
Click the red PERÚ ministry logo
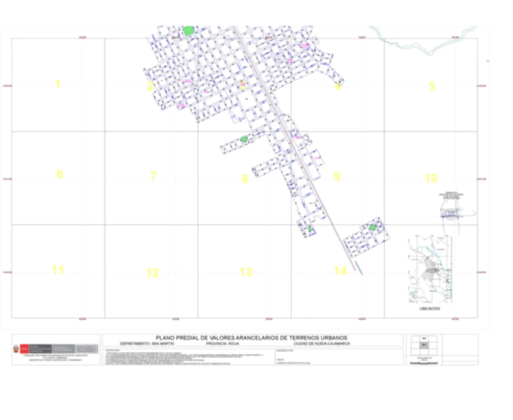coord(24,349)
